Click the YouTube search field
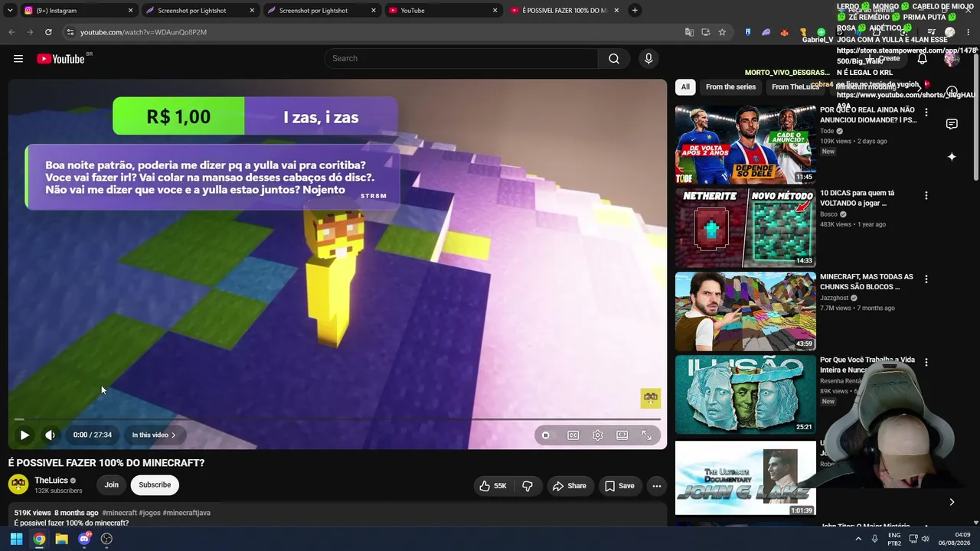Viewport: 980px width, 551px height. pos(462,59)
